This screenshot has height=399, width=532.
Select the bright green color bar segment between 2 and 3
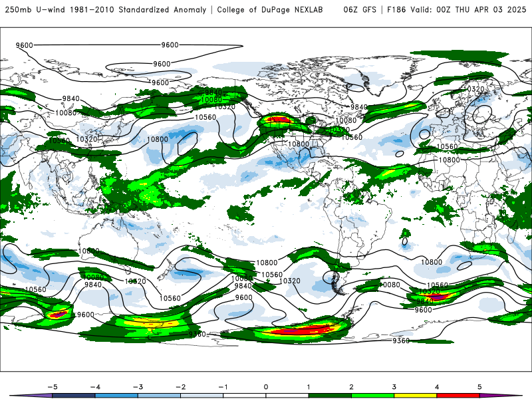tap(372, 396)
